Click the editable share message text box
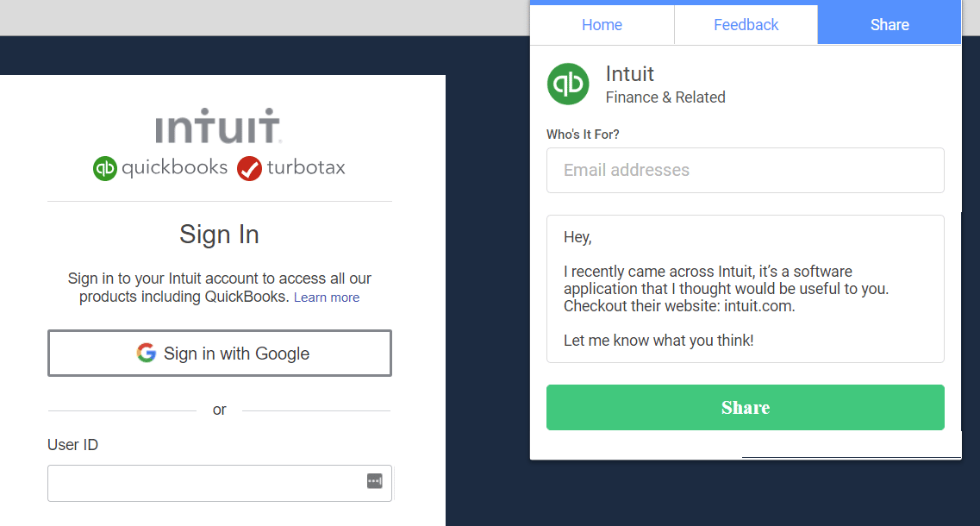The height and width of the screenshot is (526, 980). tap(745, 288)
